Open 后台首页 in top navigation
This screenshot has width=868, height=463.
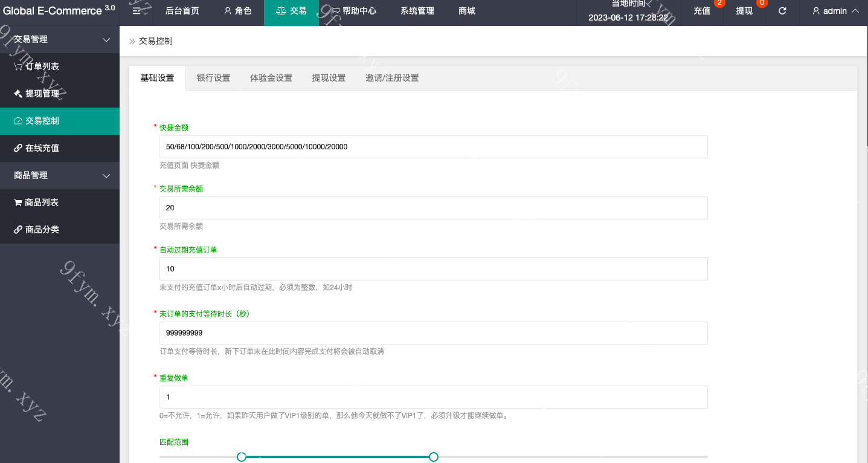[182, 11]
